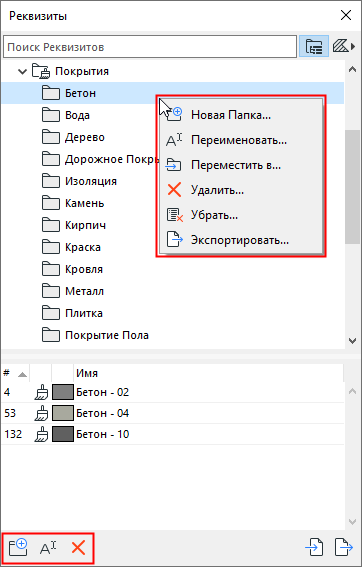The image size is (362, 567).
Task: Click export attributes icon at bottom right
Action: click(344, 547)
